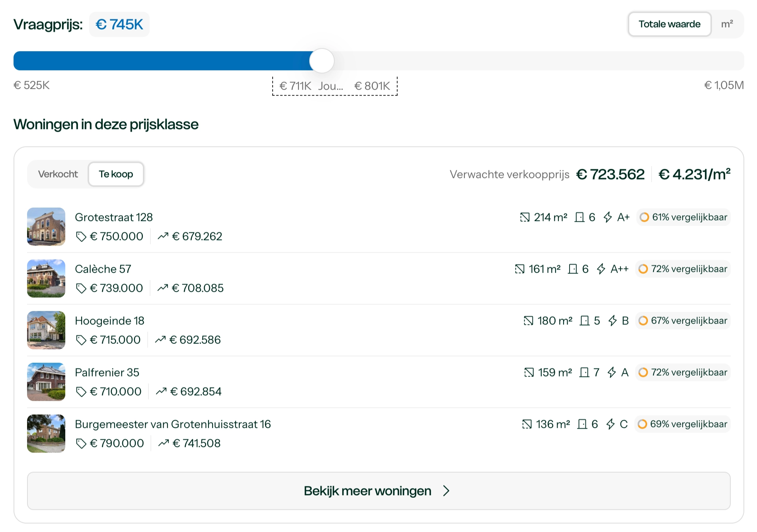Click the € 745K asking price field
The height and width of the screenshot is (532, 757).
coord(119,24)
